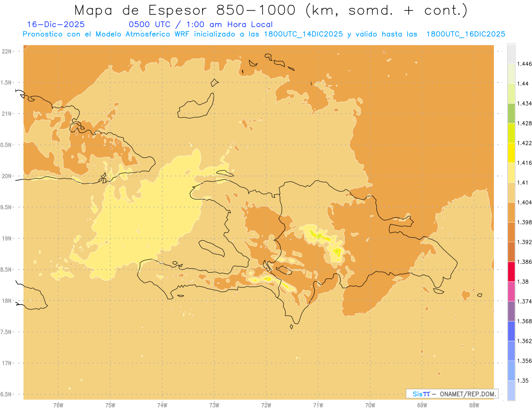Click the "21N" latitude axis label
This screenshot has height=411, width=532.
(7, 114)
